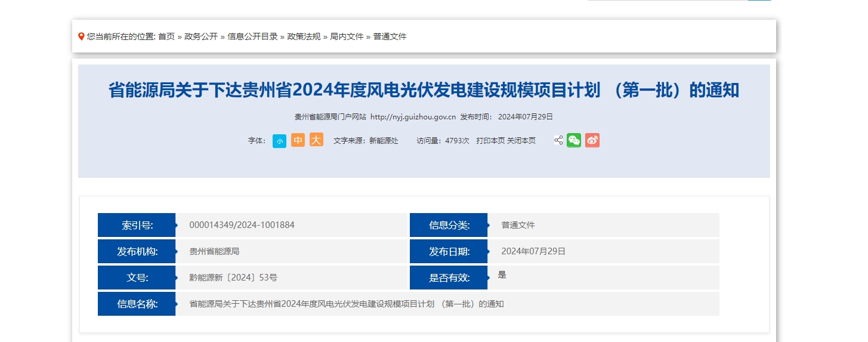
Task: Open 政务公开 breadcrumb link
Action: [201, 36]
